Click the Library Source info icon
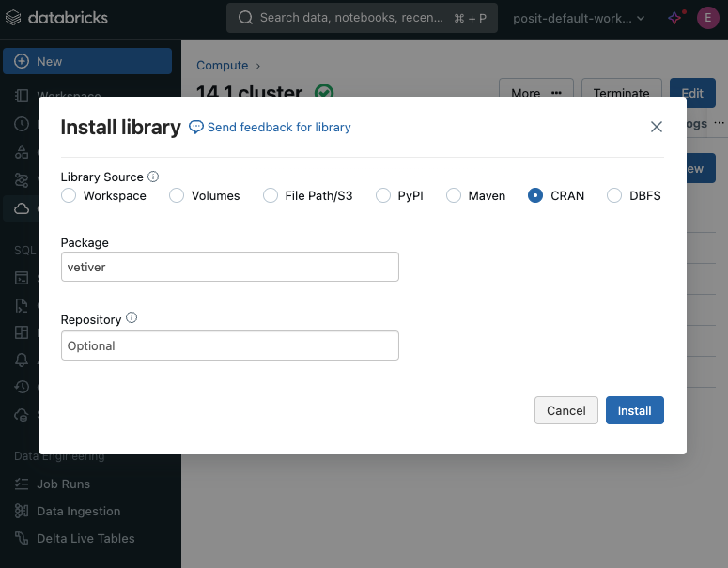The image size is (728, 568). 153,177
